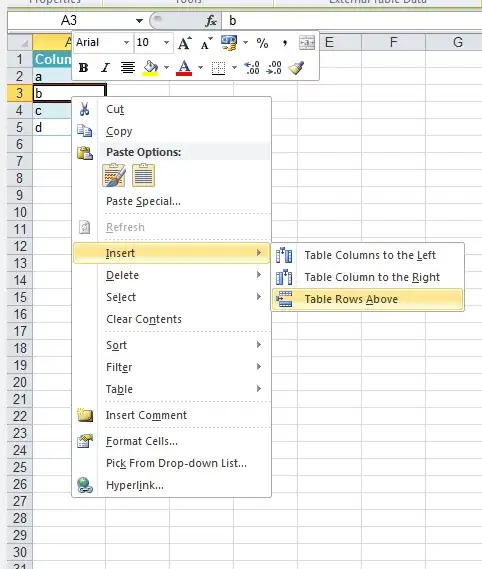Apply accounting number format icon
Viewport: 482px width, 569px height.
point(229,43)
